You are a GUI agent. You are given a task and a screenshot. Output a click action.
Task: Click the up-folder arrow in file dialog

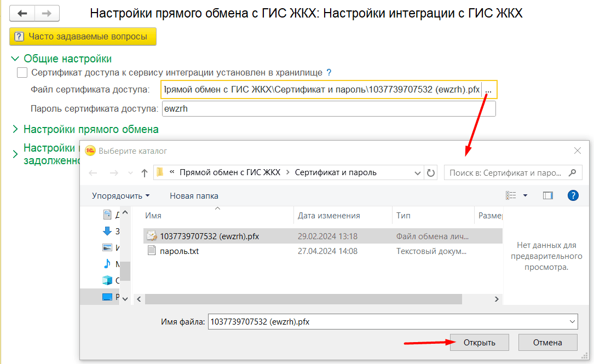pos(145,173)
